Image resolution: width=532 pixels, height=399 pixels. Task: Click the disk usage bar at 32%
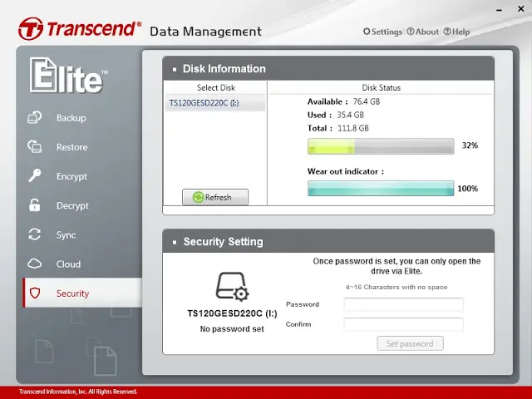click(381, 146)
